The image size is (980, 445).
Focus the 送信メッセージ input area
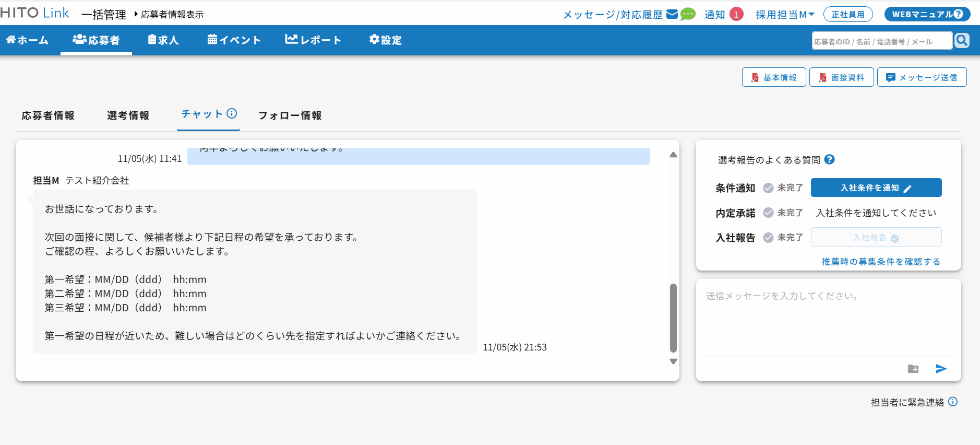[x=828, y=319]
